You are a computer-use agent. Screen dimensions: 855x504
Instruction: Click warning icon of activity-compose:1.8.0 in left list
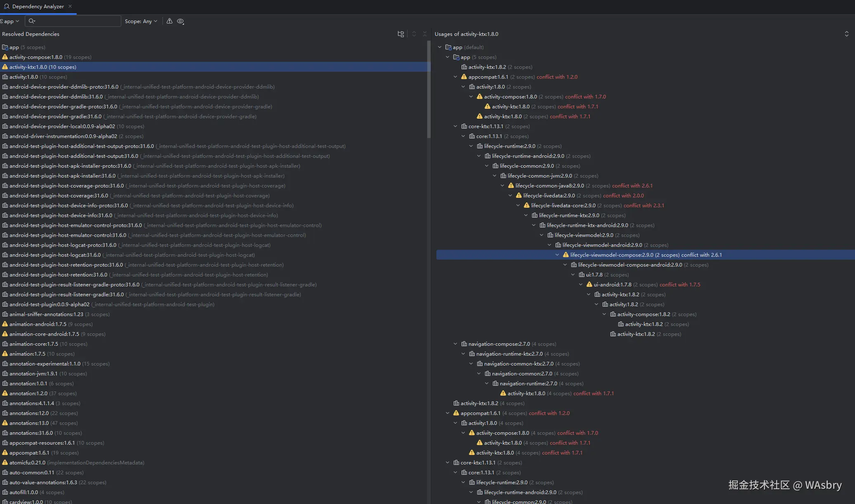pyautogui.click(x=5, y=57)
